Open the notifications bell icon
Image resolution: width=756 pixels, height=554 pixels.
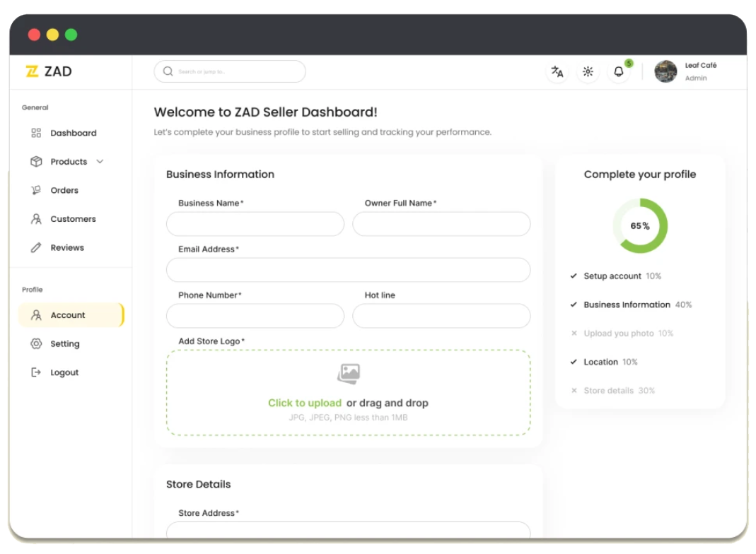[x=619, y=71]
